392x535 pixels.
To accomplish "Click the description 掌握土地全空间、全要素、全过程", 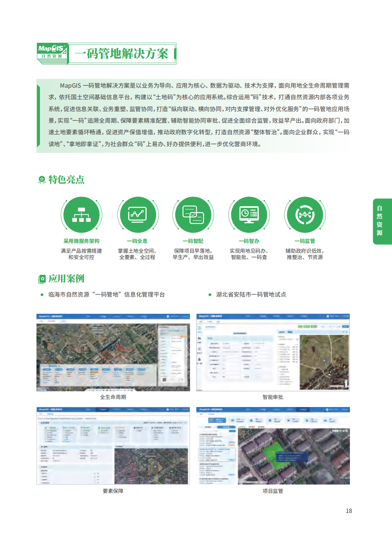I will [x=137, y=254].
